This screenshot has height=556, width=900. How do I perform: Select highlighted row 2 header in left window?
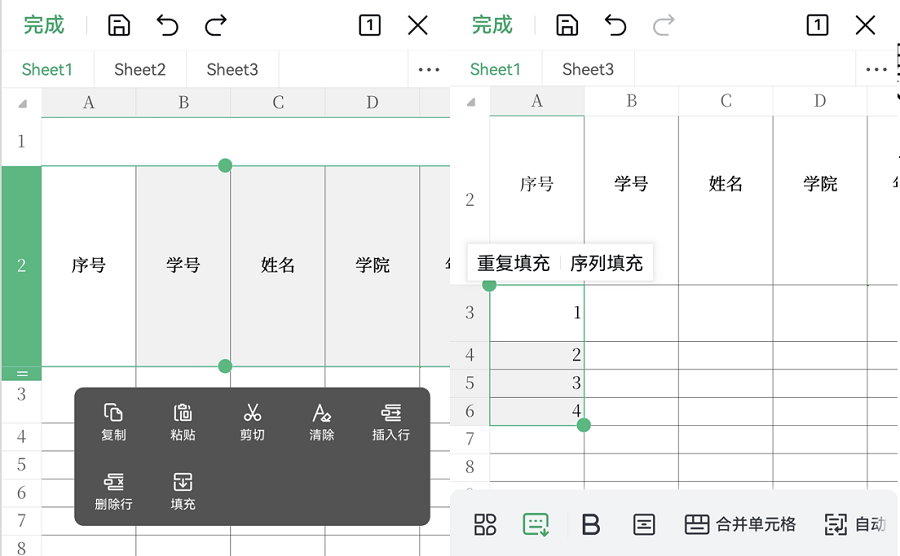22,266
